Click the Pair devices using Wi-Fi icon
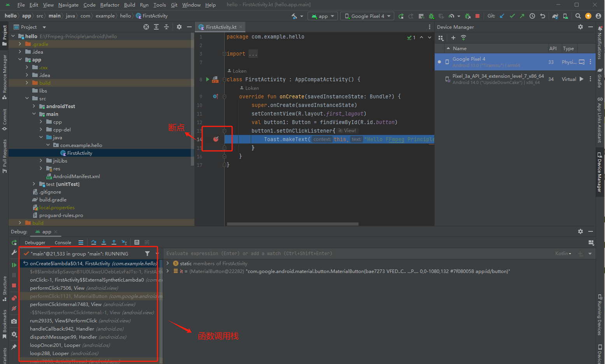The width and height of the screenshot is (605, 364). click(463, 38)
